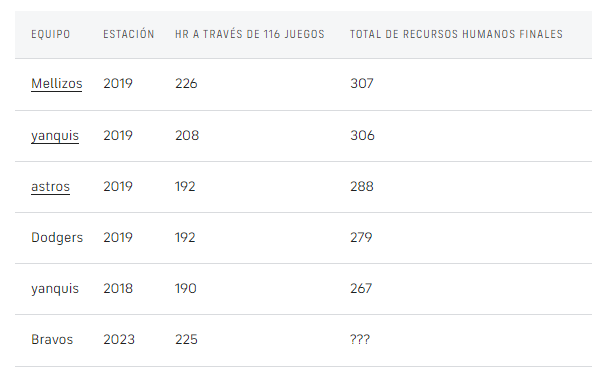Click the 225 home run value for Bravos
Viewport: 611px width, 374px height.
point(186,339)
